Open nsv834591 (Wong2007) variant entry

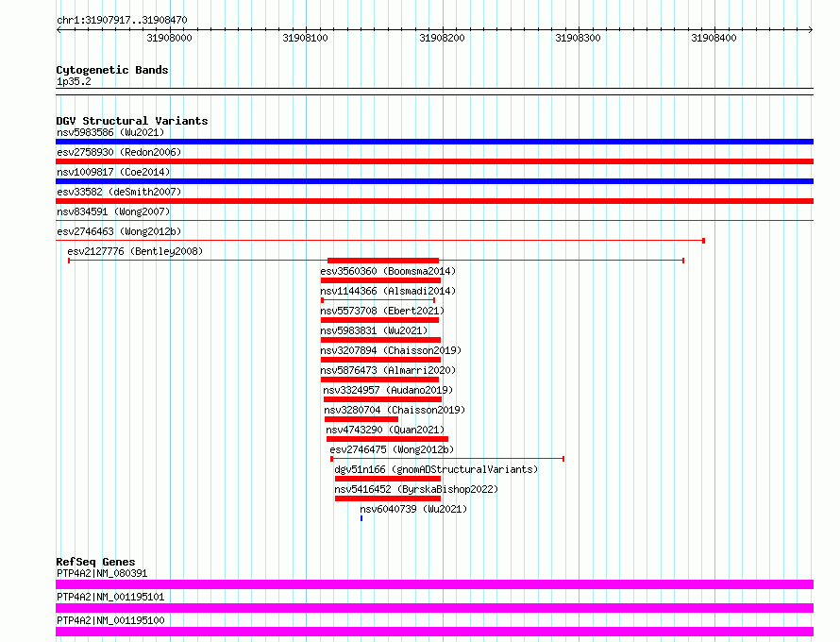pyautogui.click(x=113, y=211)
